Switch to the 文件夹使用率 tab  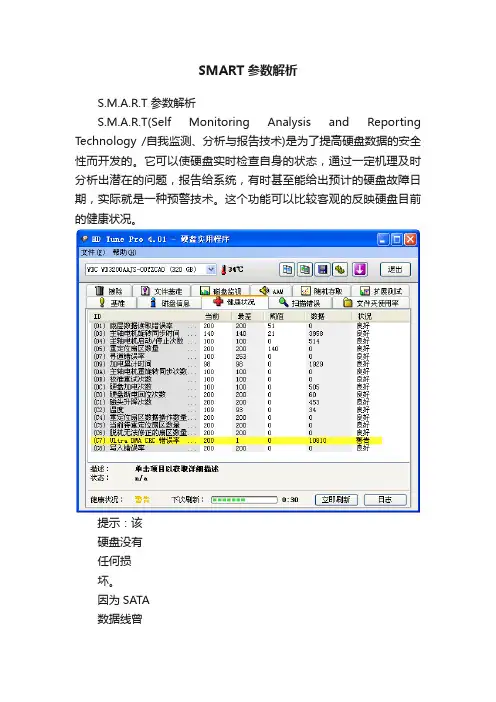click(371, 303)
